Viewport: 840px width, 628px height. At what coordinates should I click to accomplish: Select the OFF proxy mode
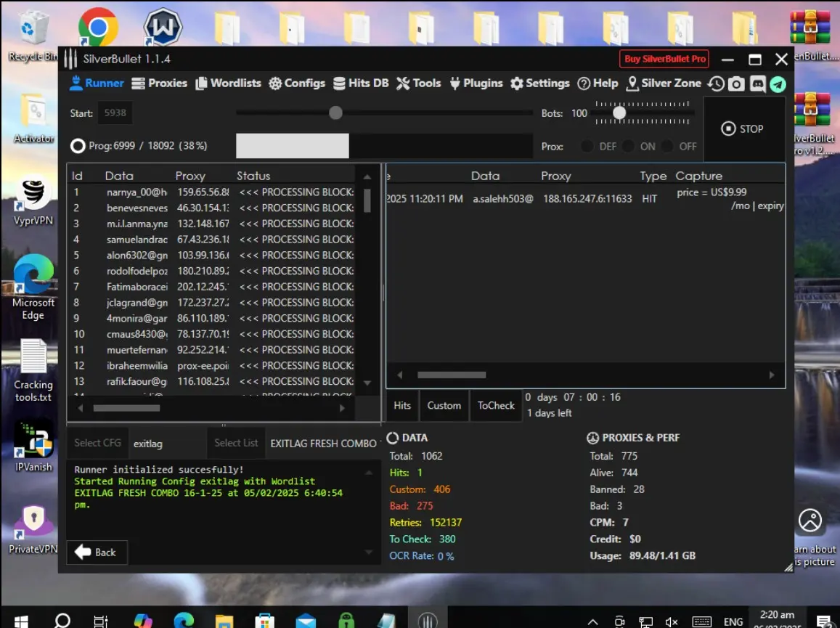[680, 146]
